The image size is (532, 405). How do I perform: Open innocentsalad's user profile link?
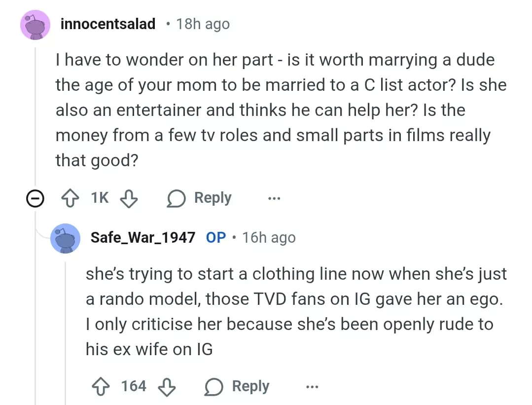click(107, 24)
